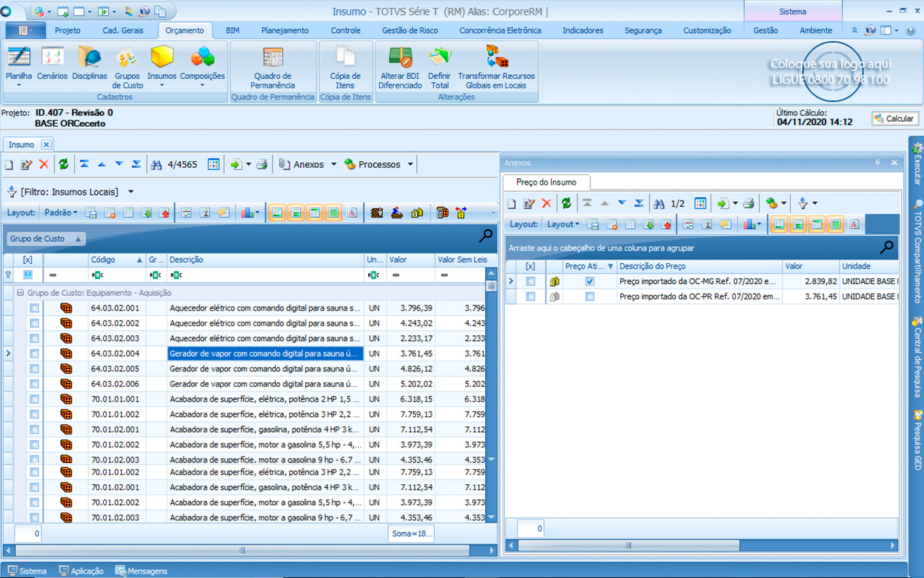The height and width of the screenshot is (578, 924).
Task: Click the red delete X in Insumo toolbar
Action: click(44, 165)
